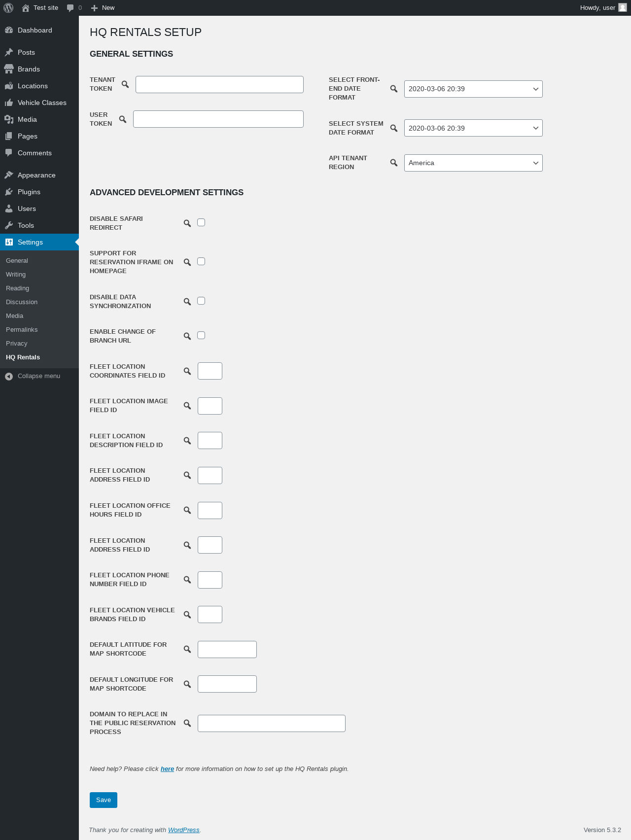Click the comments bubble icon in admin bar

(70, 8)
